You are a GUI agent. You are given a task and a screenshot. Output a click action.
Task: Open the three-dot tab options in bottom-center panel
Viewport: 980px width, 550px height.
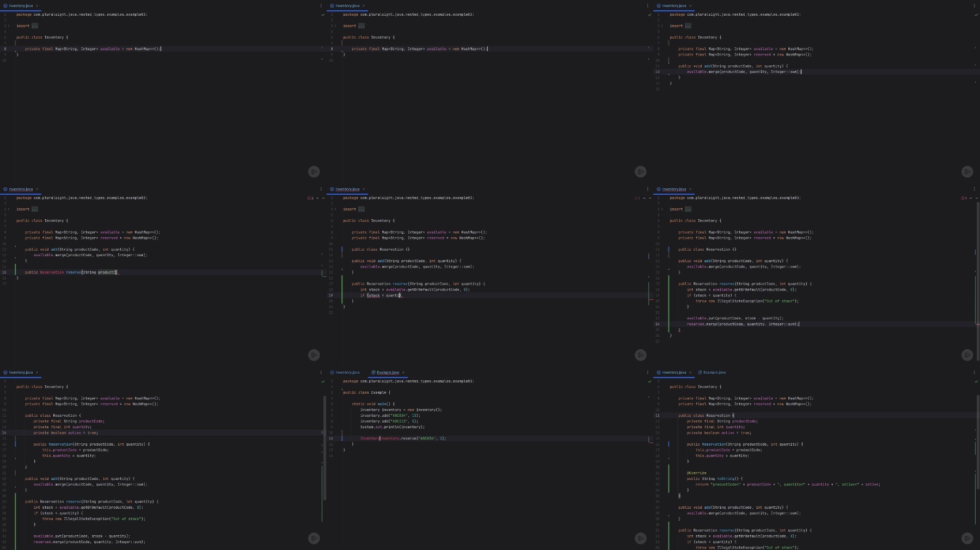pyautogui.click(x=647, y=373)
